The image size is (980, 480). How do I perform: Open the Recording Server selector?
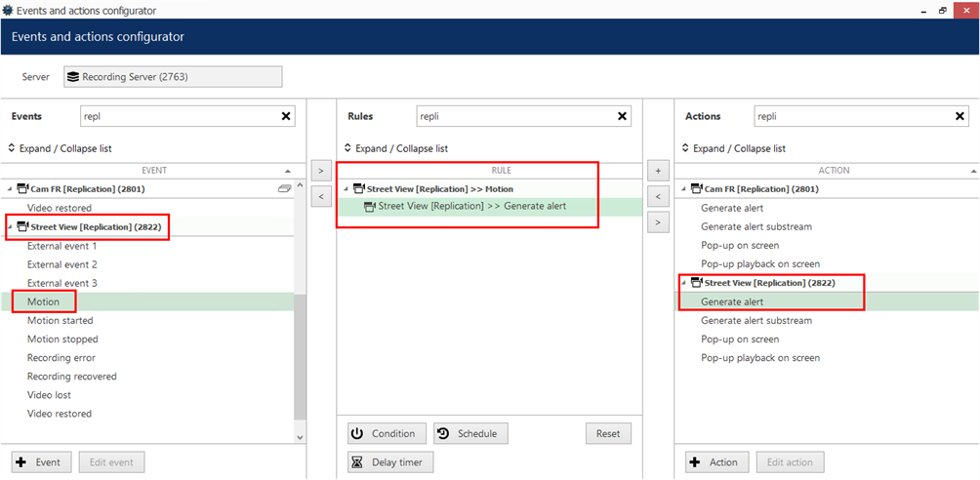point(173,77)
